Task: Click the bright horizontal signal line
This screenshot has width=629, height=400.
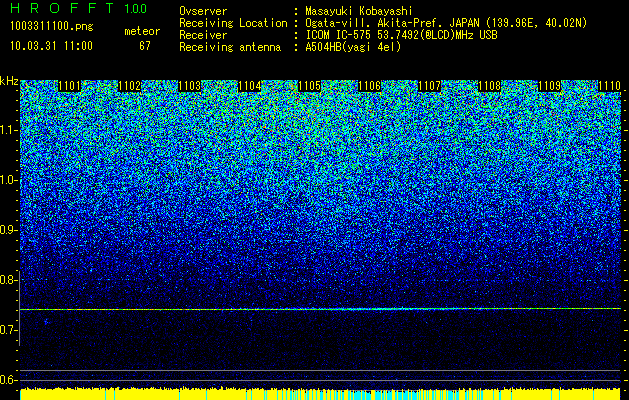Action: (x=320, y=309)
